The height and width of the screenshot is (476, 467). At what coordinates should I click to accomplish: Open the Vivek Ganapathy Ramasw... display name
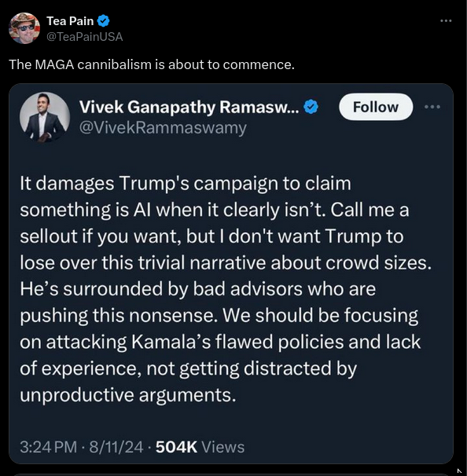[189, 107]
